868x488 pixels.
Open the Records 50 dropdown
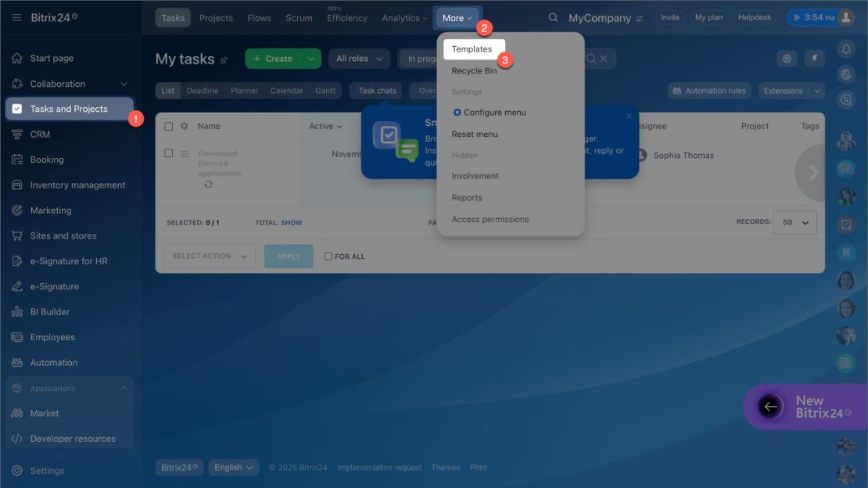pos(794,222)
